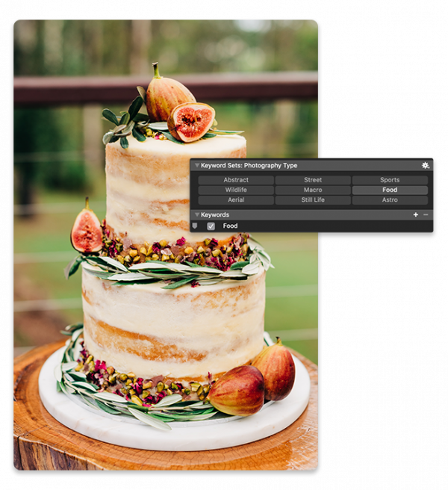Collapse the Keywords section triangle
448x490 pixels.
click(196, 215)
